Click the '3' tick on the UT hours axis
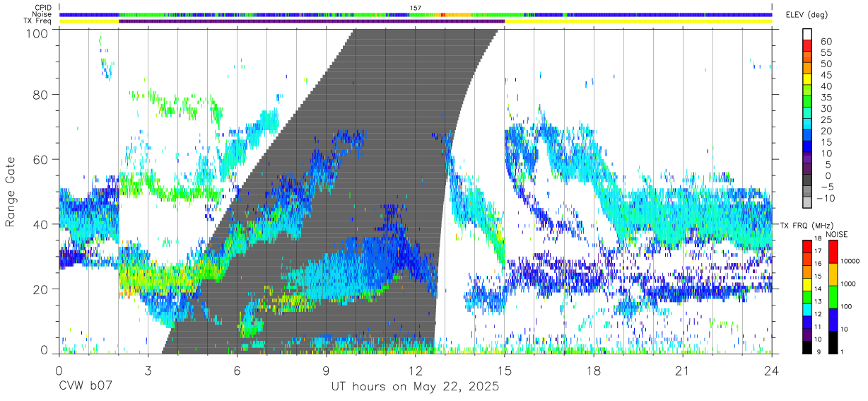868x401 pixels. (x=148, y=370)
